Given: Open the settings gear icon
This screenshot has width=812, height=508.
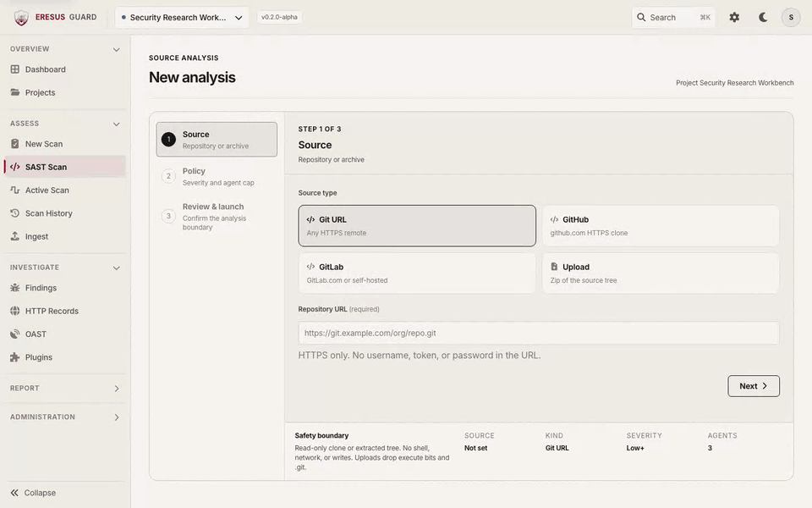Looking at the screenshot, I should (x=734, y=17).
